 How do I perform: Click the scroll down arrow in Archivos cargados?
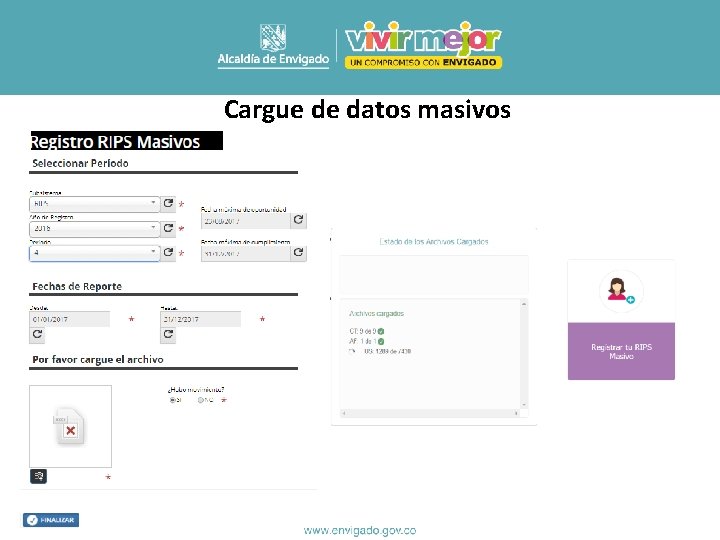pos(524,405)
